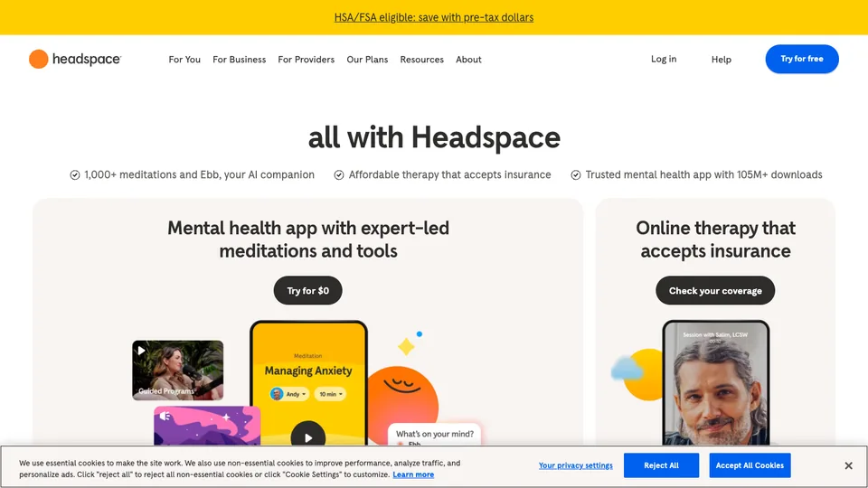
Task: Open the For Providers menu
Action: point(307,60)
